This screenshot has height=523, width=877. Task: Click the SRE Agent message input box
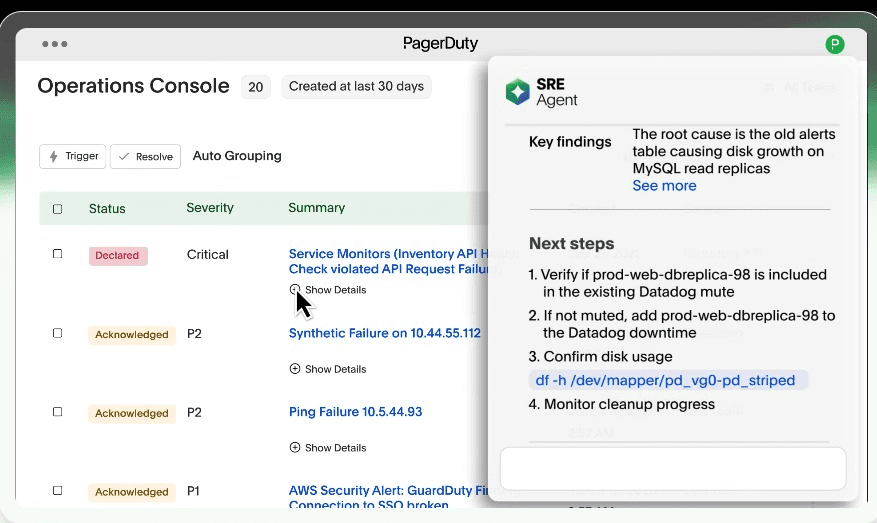pyautogui.click(x=673, y=469)
